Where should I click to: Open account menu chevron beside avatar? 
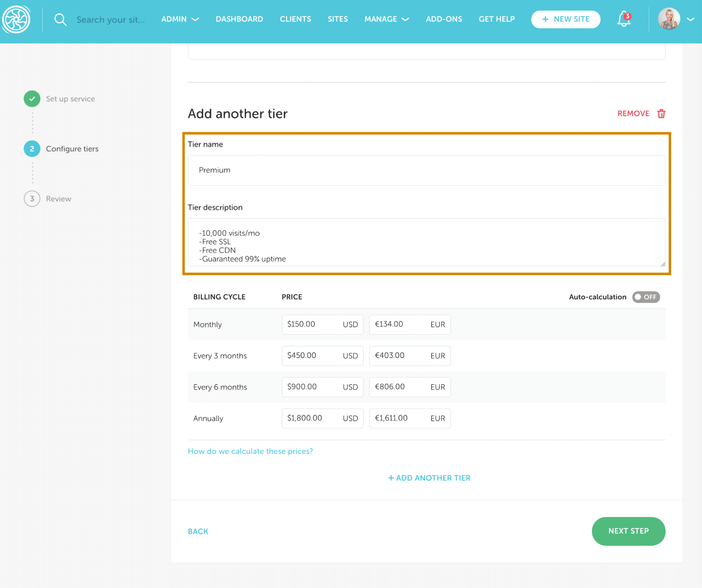[x=690, y=20]
